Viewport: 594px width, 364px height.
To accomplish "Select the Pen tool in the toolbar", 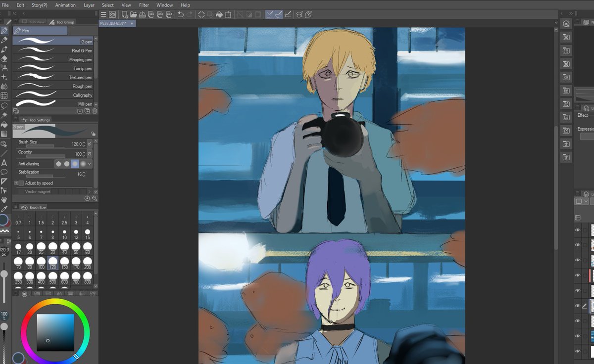I will pyautogui.click(x=4, y=31).
